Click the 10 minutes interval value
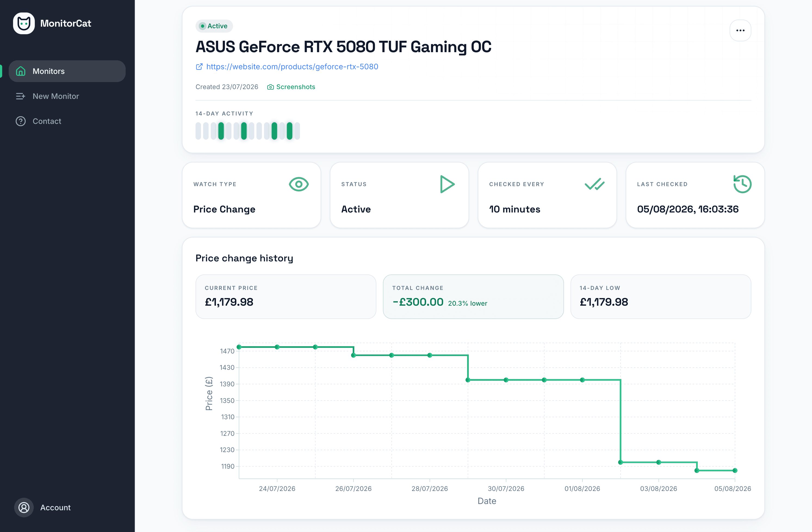 [x=515, y=209]
